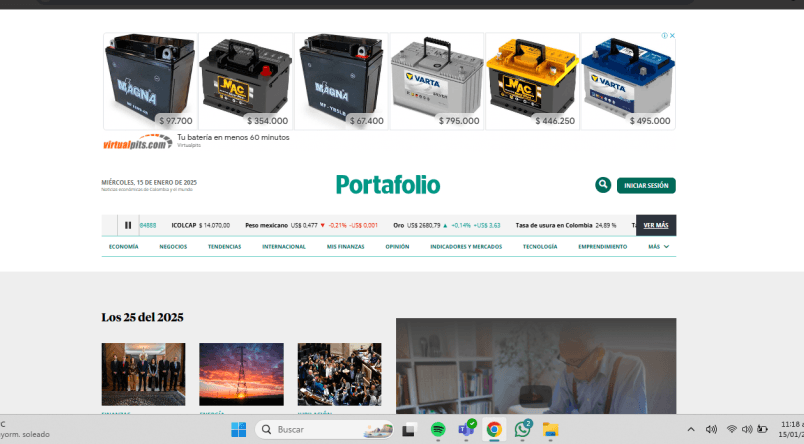Open the MAC battery ad priced $ 446.250
The height and width of the screenshot is (444, 804).
pos(532,81)
